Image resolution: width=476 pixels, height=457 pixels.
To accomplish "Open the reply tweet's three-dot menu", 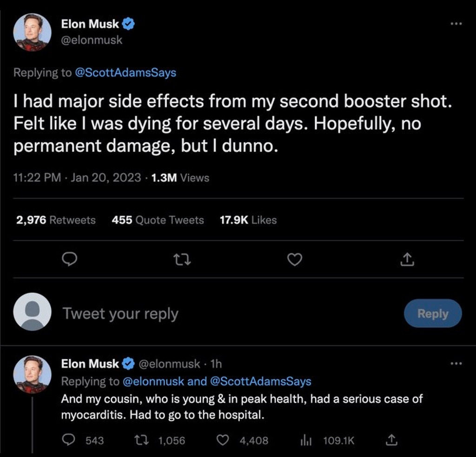I will click(x=456, y=364).
